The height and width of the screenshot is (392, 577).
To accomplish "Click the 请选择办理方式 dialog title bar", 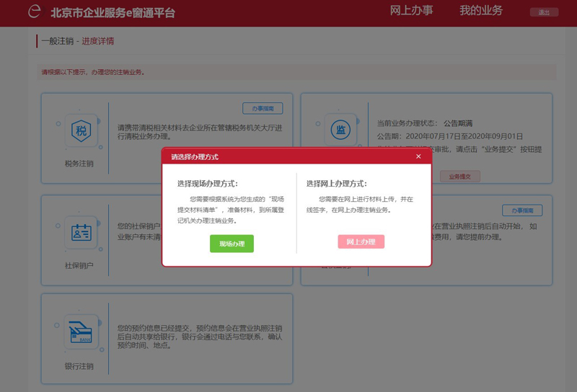I will point(288,156).
